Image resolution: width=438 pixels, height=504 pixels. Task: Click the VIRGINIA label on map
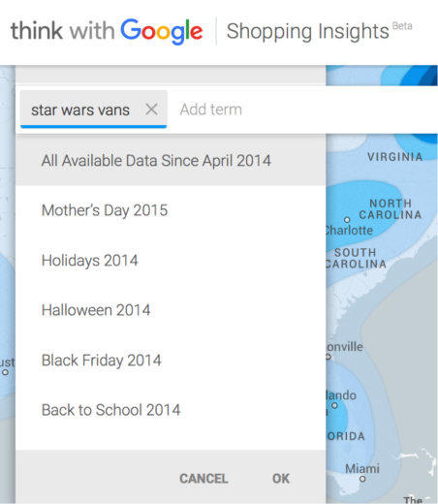(x=395, y=157)
